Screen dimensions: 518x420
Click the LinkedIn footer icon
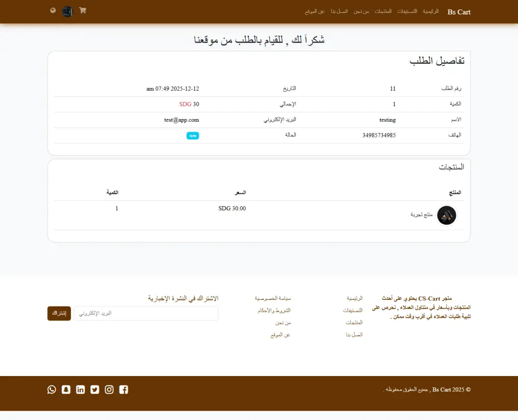click(80, 389)
